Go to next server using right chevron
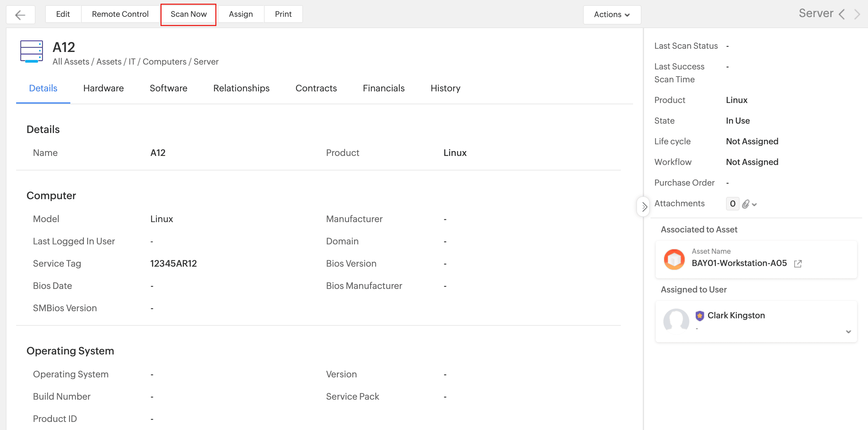This screenshot has width=868, height=430. pos(857,14)
